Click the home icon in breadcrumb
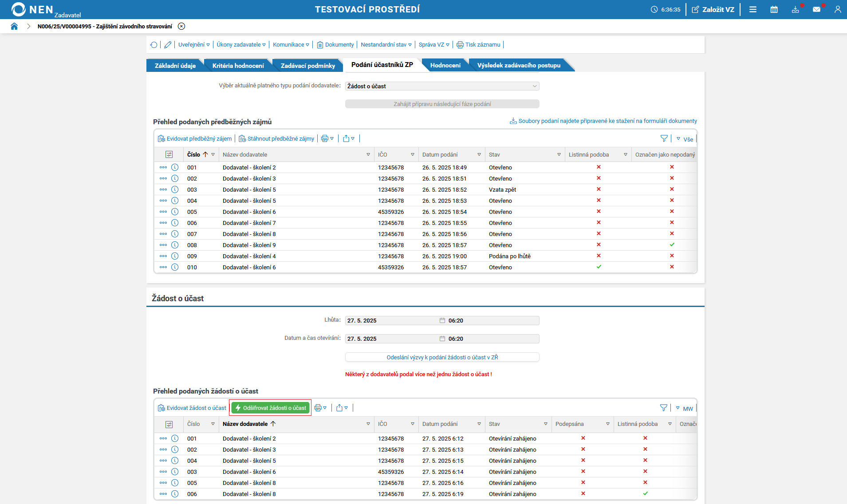The width and height of the screenshot is (847, 504). 14,26
